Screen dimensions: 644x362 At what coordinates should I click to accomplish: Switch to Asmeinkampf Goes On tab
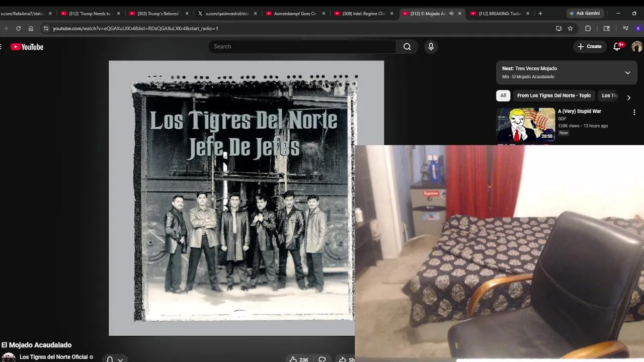295,14
